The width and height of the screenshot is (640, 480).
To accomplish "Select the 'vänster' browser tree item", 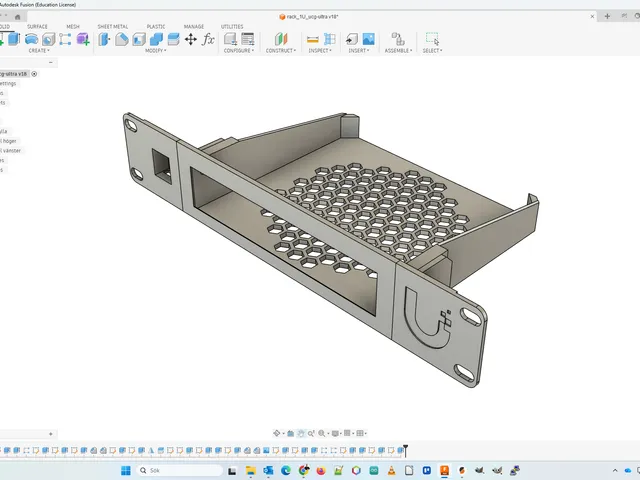I will [12, 151].
